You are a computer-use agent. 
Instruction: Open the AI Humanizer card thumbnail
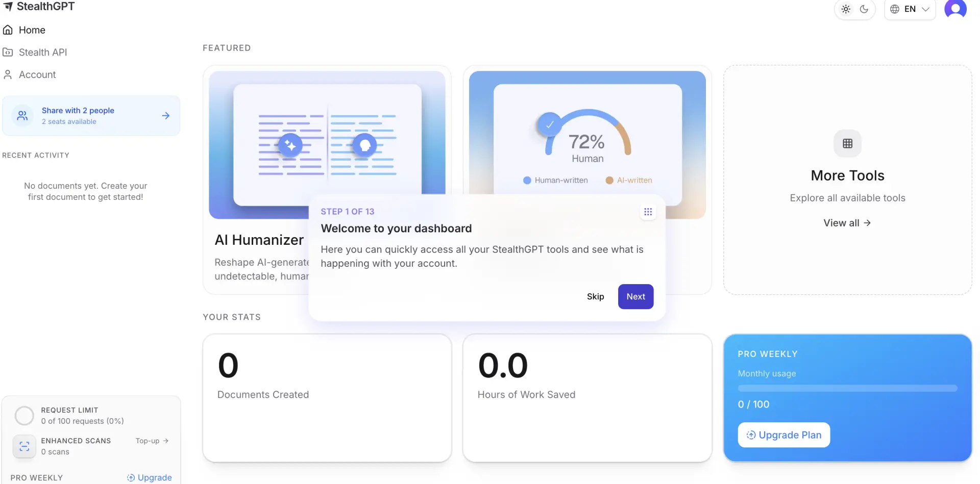pyautogui.click(x=327, y=145)
